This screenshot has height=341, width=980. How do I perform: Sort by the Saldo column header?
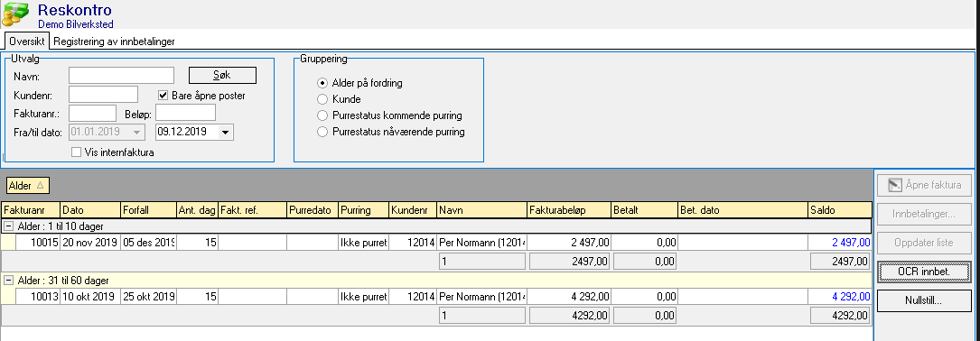tap(839, 210)
